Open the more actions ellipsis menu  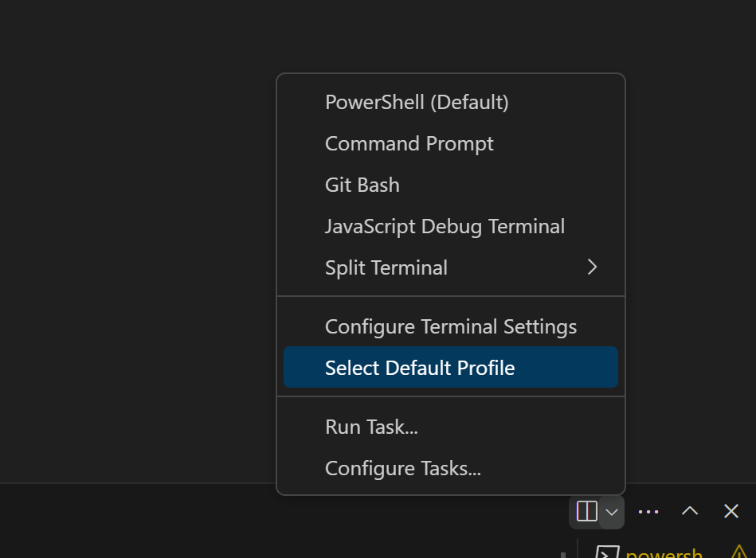(x=648, y=512)
